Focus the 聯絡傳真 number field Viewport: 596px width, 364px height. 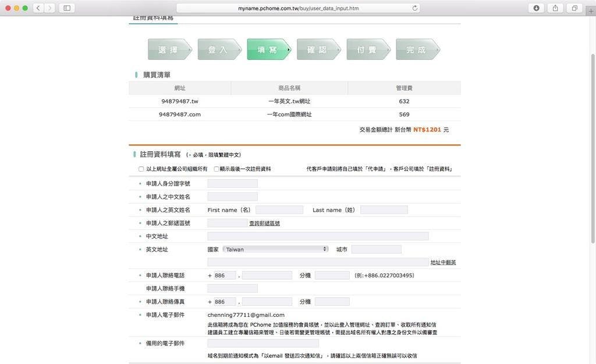coord(267,302)
